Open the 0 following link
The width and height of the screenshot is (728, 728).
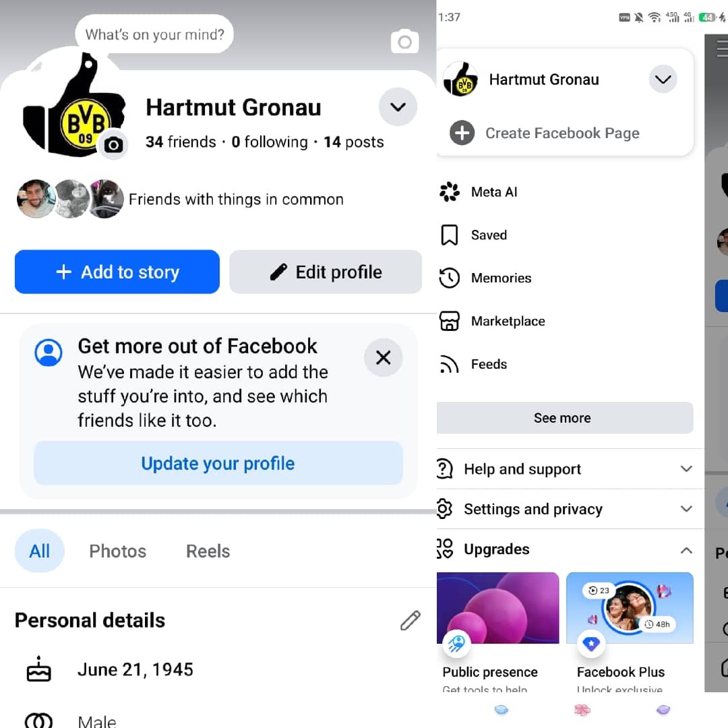(270, 142)
